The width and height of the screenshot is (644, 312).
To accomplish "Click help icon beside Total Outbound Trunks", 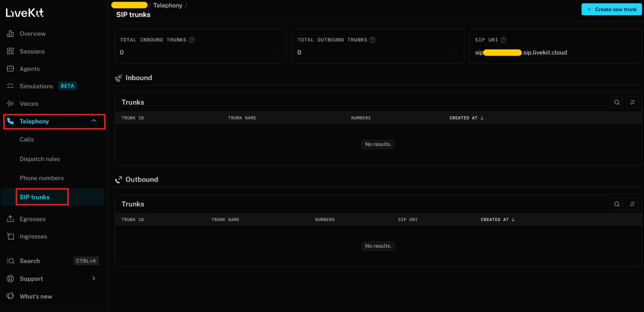I will [373, 40].
